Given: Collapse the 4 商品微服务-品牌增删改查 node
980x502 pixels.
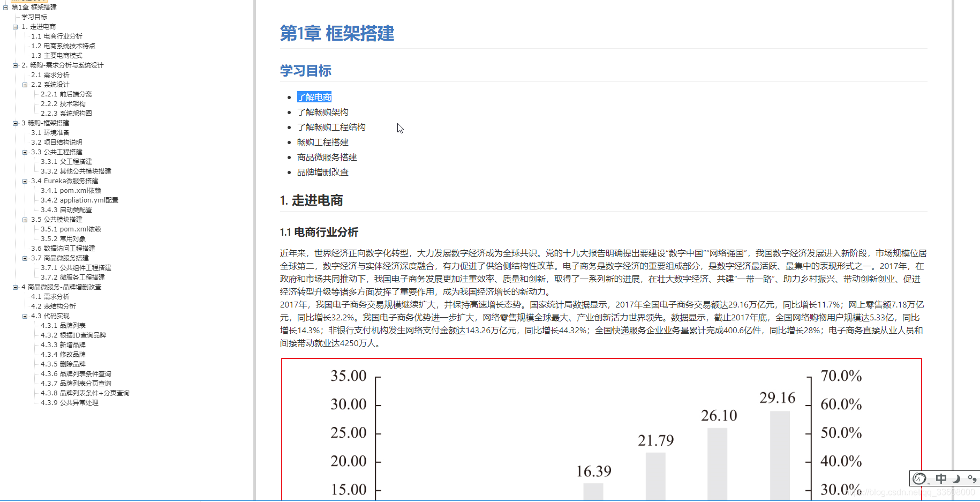Looking at the screenshot, I should 15,287.
